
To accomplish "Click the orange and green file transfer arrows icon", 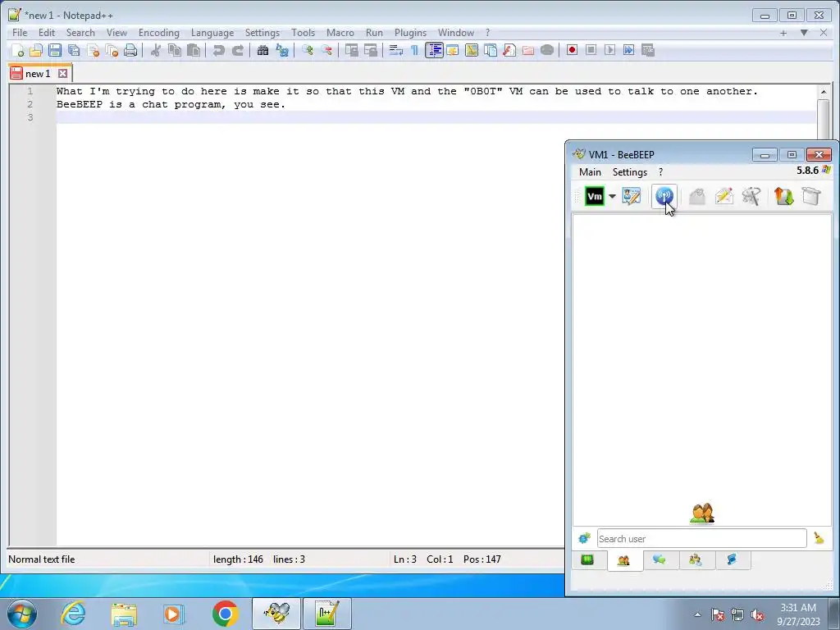I will [783, 196].
